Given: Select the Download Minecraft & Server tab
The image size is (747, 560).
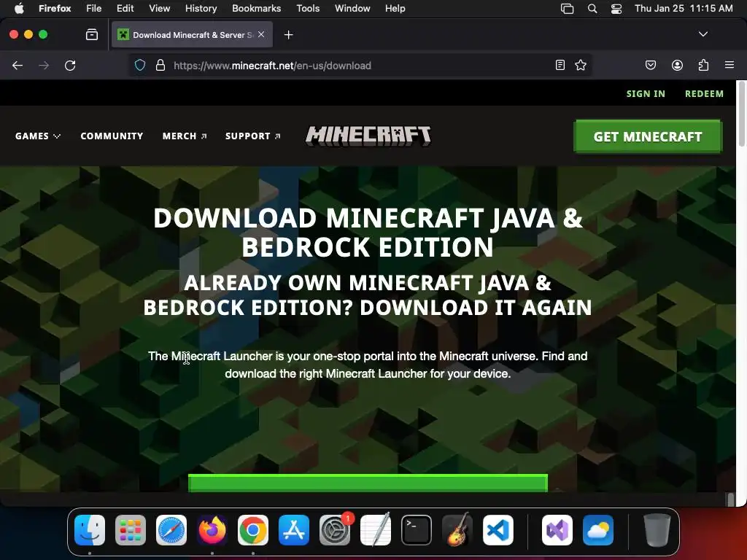Looking at the screenshot, I should (192, 35).
